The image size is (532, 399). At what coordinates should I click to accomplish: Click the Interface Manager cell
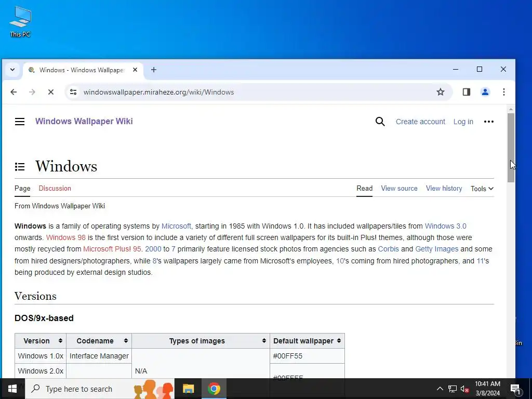99,356
